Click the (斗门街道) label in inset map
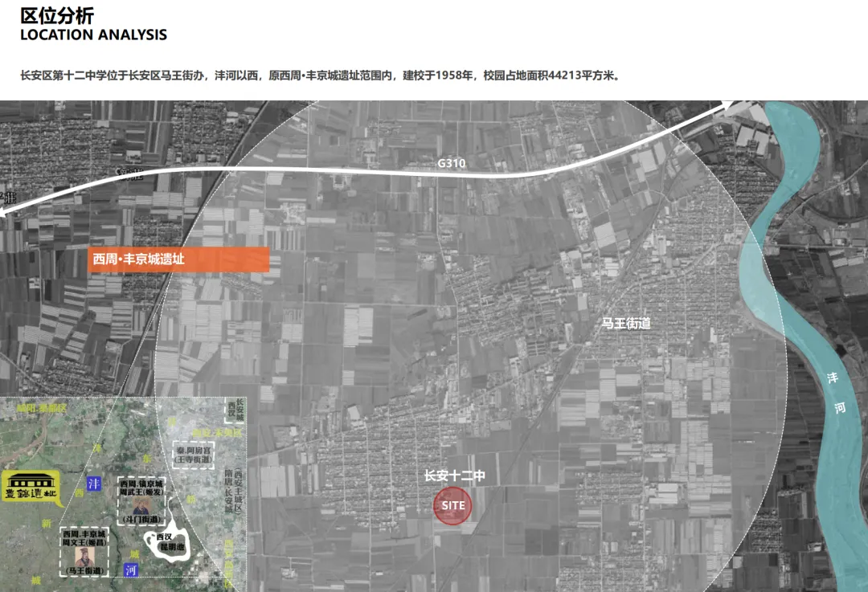The image size is (868, 592). 141,520
